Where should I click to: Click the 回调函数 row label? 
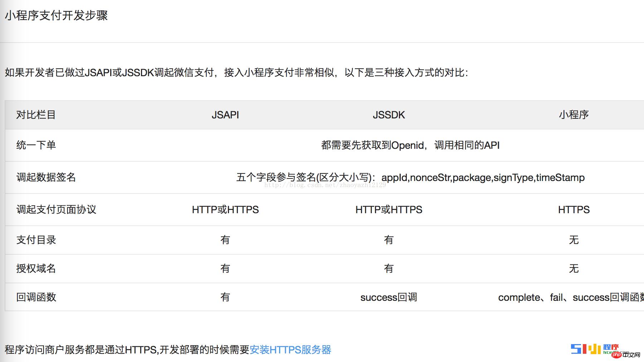click(36, 297)
